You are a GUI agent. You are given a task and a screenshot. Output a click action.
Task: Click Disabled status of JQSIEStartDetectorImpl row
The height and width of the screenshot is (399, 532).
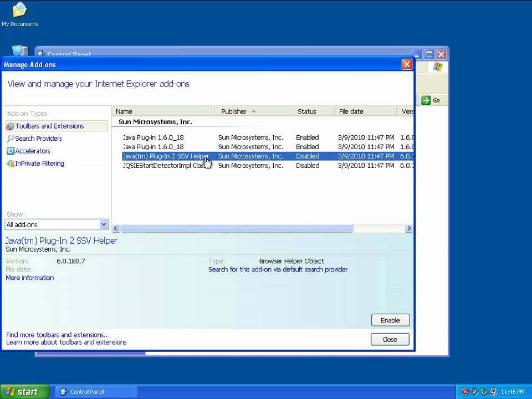pyautogui.click(x=308, y=166)
